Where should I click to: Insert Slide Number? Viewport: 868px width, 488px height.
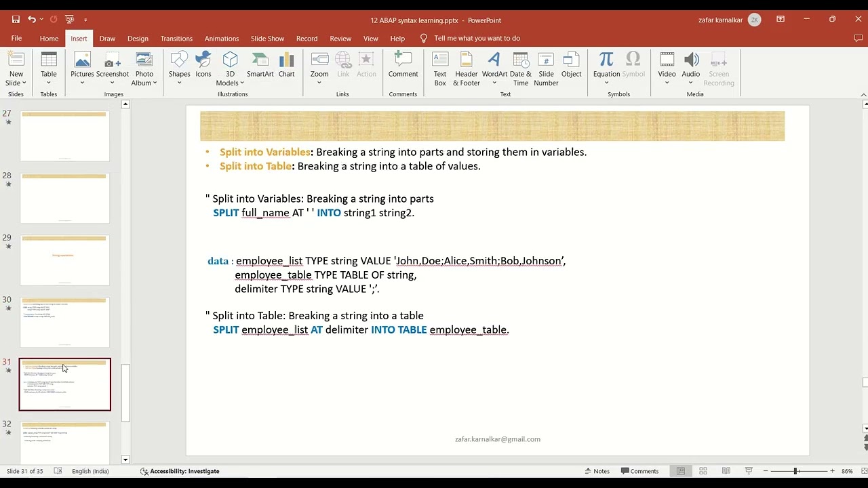(546, 69)
